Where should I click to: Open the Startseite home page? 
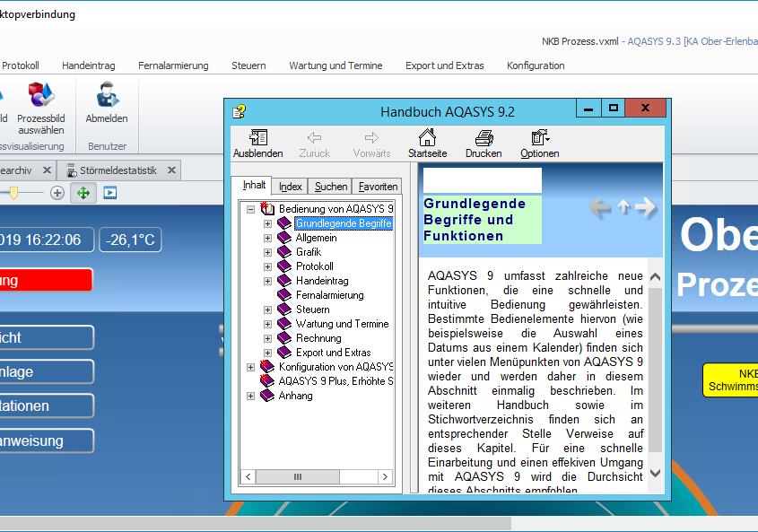(427, 137)
